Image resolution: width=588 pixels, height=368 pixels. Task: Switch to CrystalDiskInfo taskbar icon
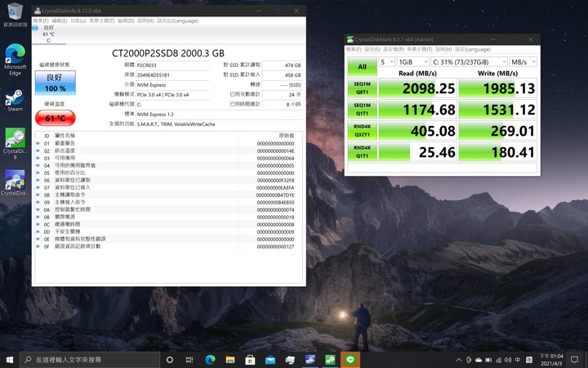[x=310, y=360]
